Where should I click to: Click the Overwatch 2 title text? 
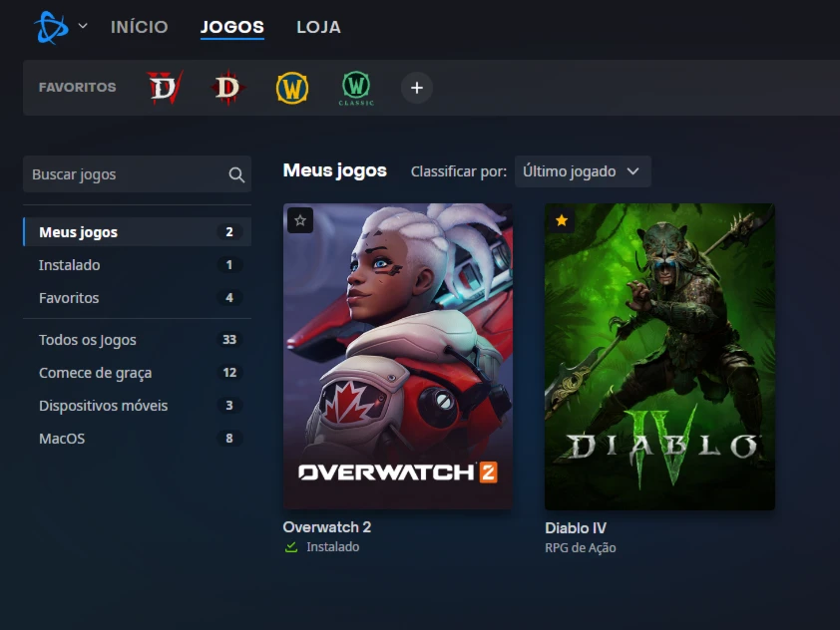(327, 527)
